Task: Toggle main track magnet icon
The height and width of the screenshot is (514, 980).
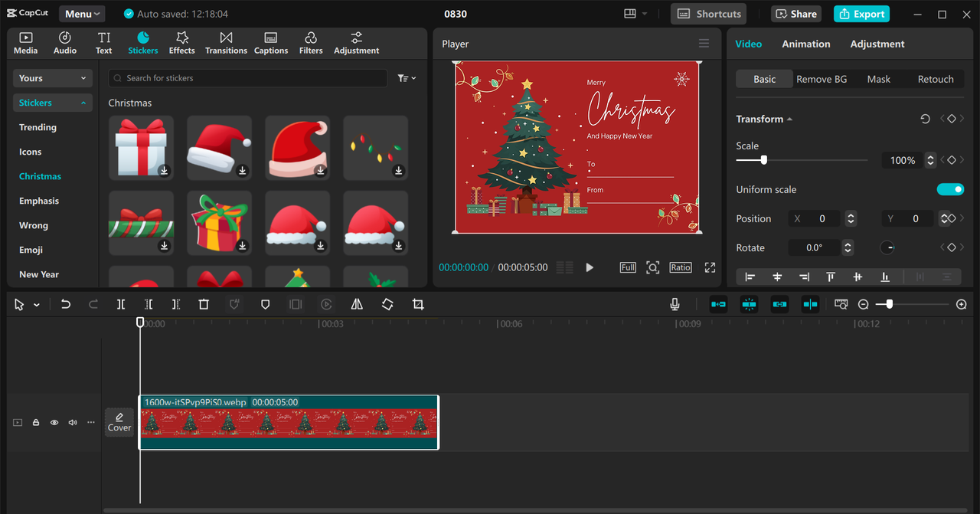Action: point(718,304)
